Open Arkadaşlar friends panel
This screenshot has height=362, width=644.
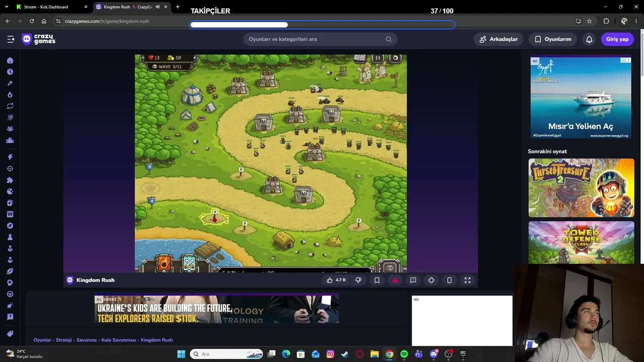coord(499,39)
